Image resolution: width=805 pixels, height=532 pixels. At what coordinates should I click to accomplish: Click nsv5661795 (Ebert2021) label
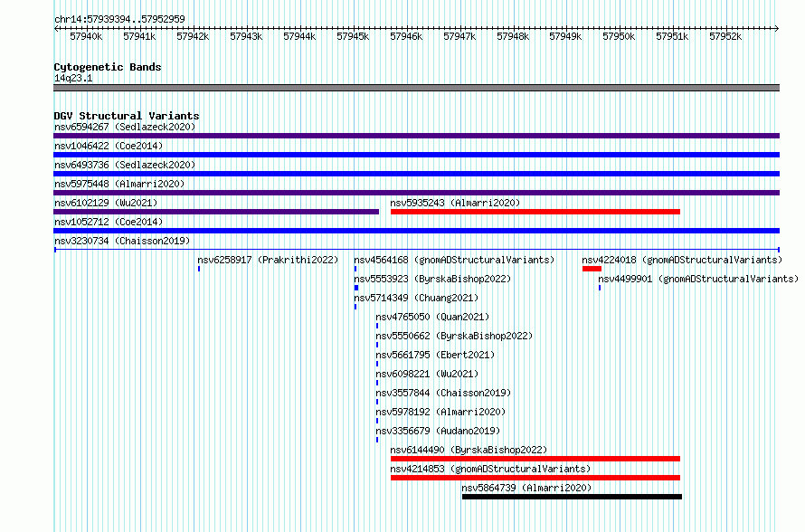coord(435,355)
